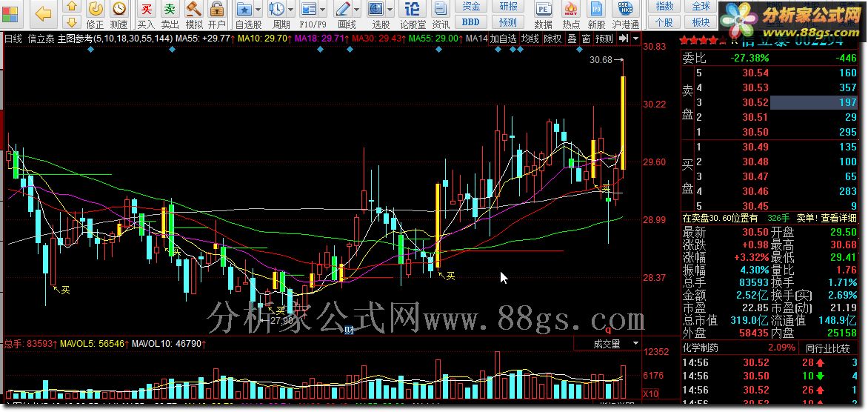Open the F10/F9 company info icon

[310, 10]
